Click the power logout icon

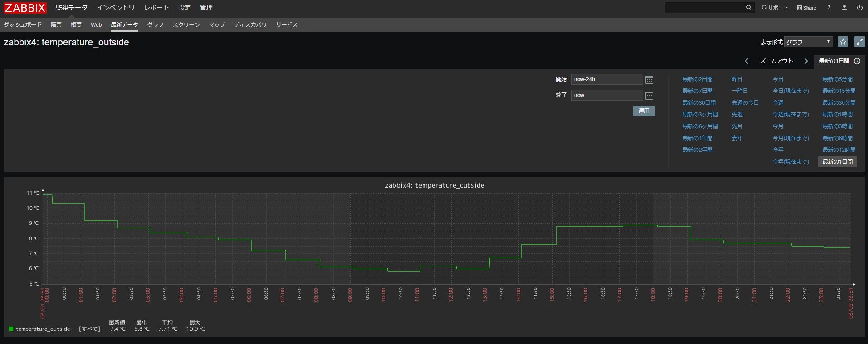click(859, 8)
